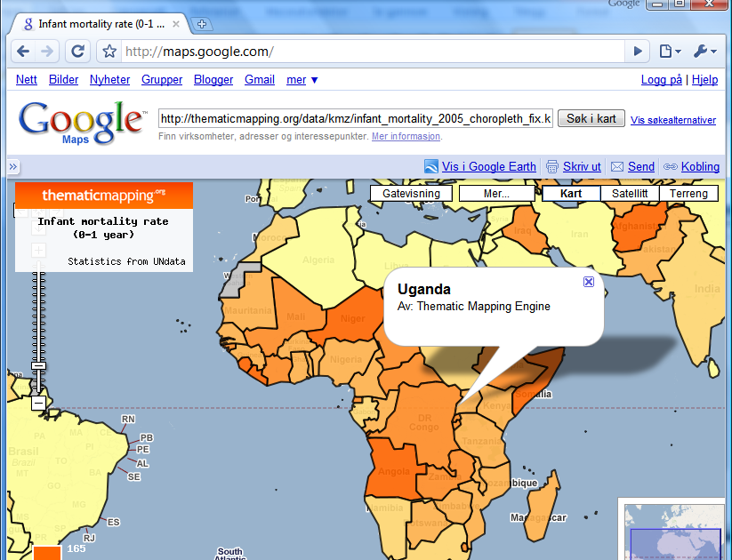Open Vis søkealternativer link

click(673, 120)
